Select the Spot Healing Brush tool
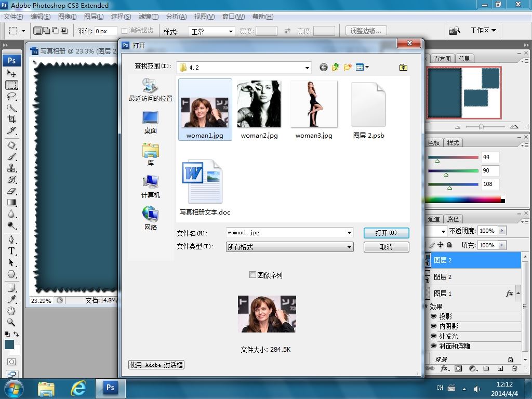This screenshot has width=532, height=399. click(11, 145)
